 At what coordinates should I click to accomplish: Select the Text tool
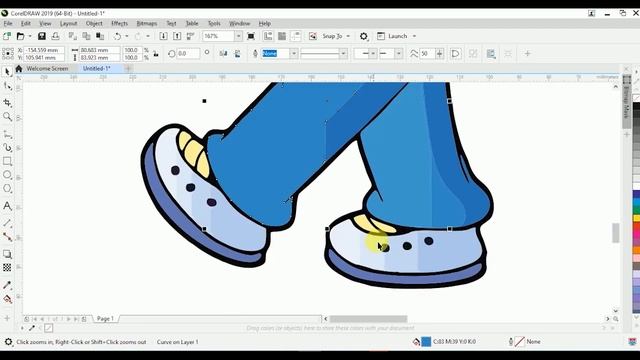tap(7, 206)
